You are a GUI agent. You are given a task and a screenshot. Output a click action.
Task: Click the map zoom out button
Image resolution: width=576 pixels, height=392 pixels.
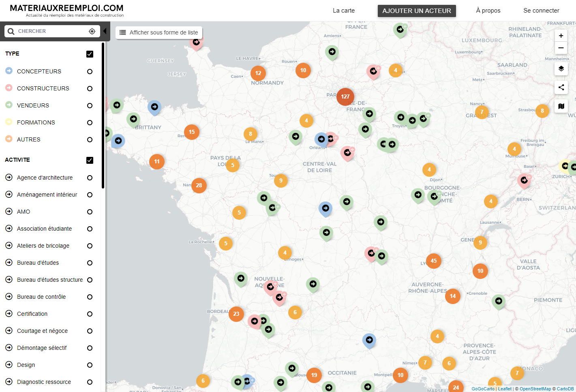(x=561, y=48)
